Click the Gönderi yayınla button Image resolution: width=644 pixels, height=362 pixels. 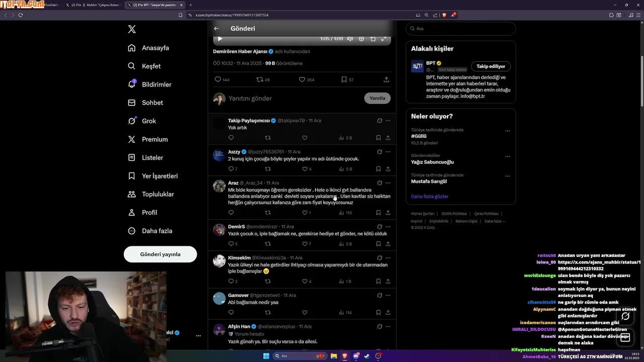(x=160, y=254)
